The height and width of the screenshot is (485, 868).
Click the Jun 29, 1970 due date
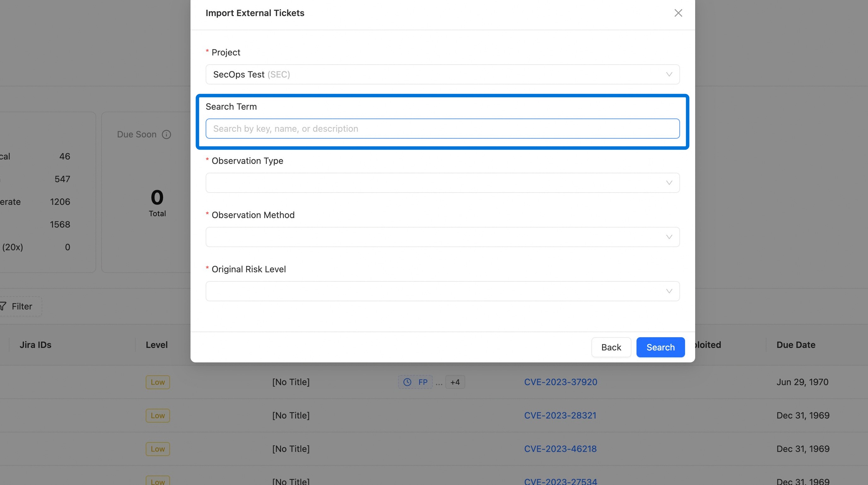tap(802, 382)
